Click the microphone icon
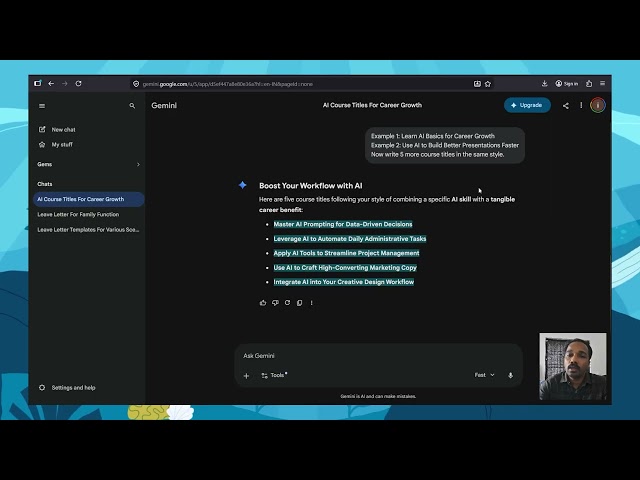 pos(510,375)
